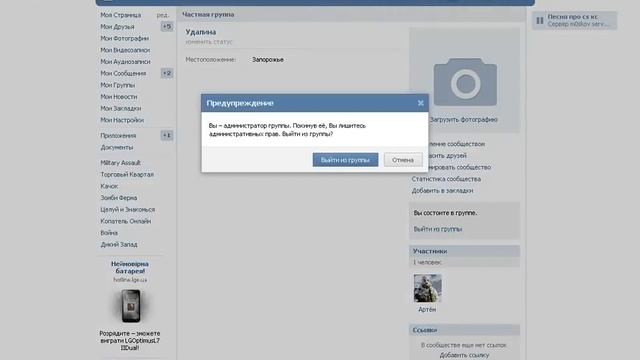Open Мои Сообщения
Viewport: 640px width, 360px height.
(123, 73)
